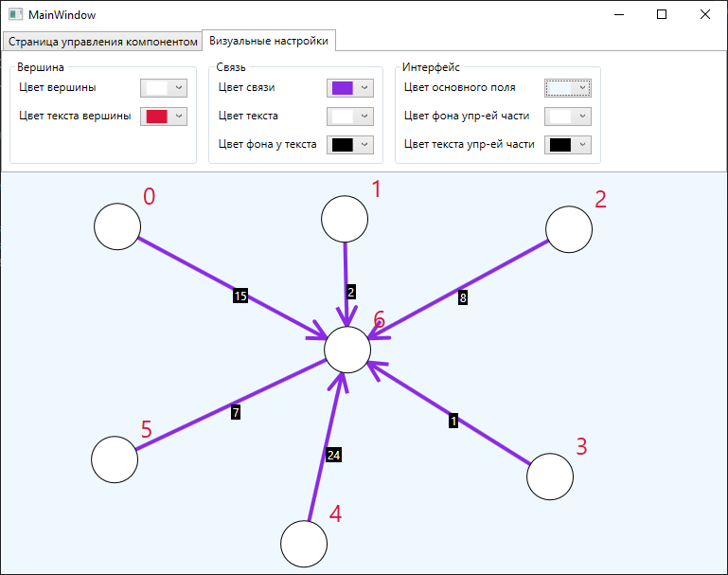Click edge weight 2 below vertex 1
This screenshot has width=728, height=575.
tap(351, 292)
